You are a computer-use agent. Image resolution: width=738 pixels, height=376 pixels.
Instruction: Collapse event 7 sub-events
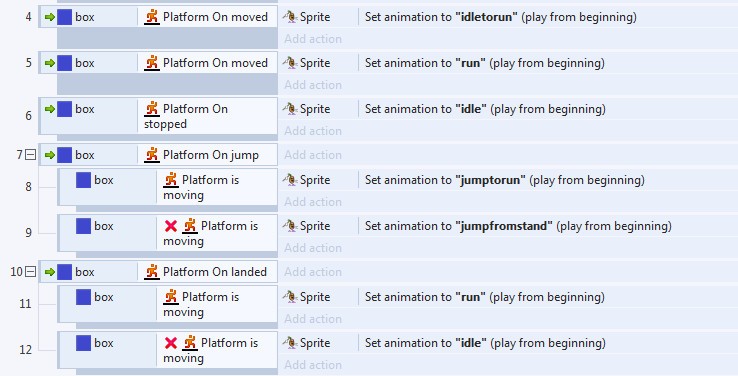[x=31, y=155]
